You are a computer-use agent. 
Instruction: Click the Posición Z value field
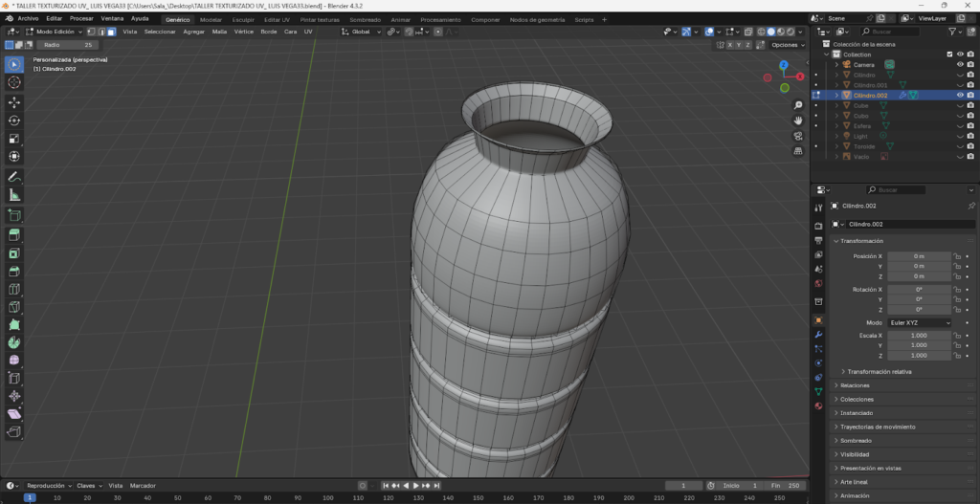point(919,276)
